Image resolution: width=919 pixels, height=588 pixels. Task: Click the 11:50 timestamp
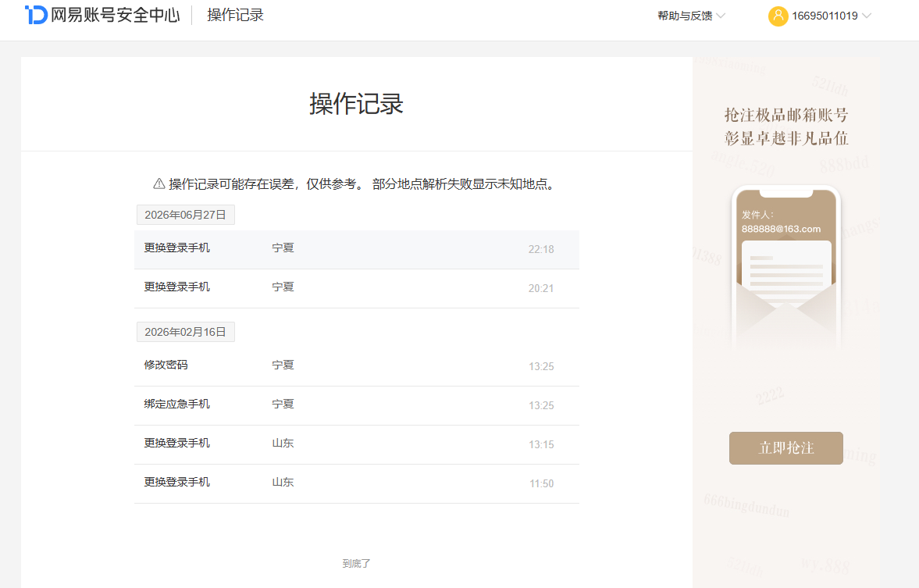click(542, 483)
